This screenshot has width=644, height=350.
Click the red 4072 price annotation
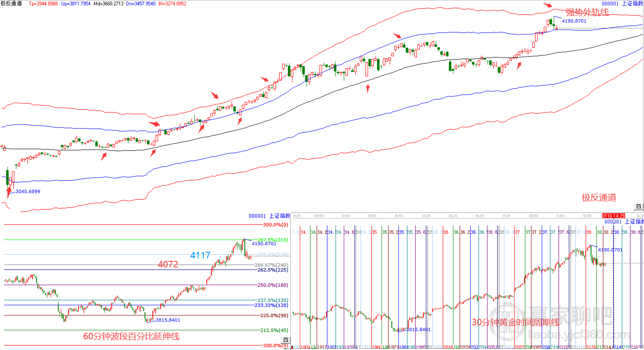(168, 264)
